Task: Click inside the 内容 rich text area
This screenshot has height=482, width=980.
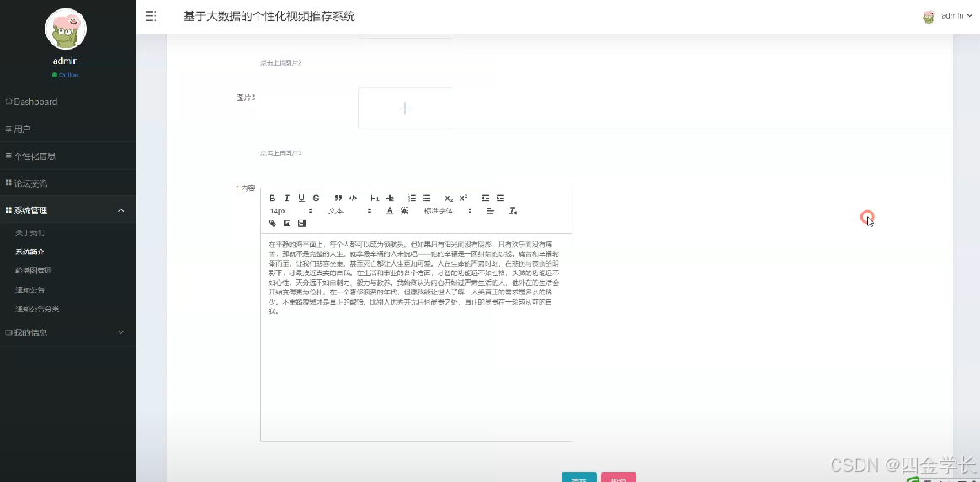Action: tap(416, 337)
